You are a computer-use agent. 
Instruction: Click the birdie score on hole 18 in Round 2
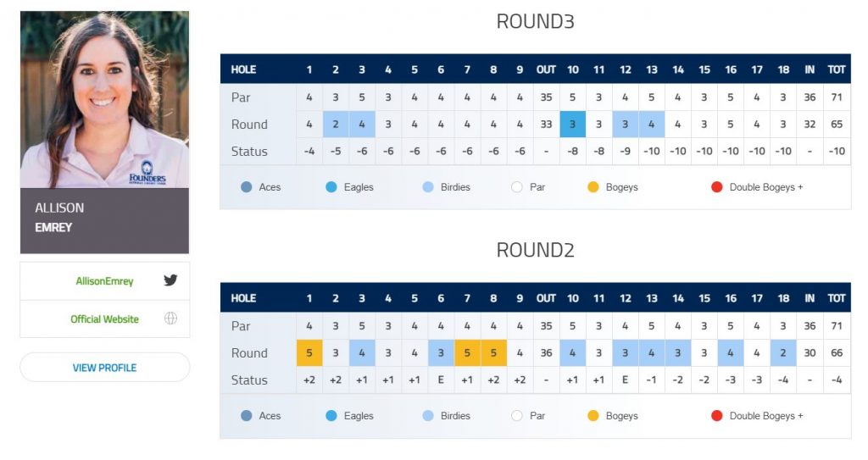(x=783, y=353)
